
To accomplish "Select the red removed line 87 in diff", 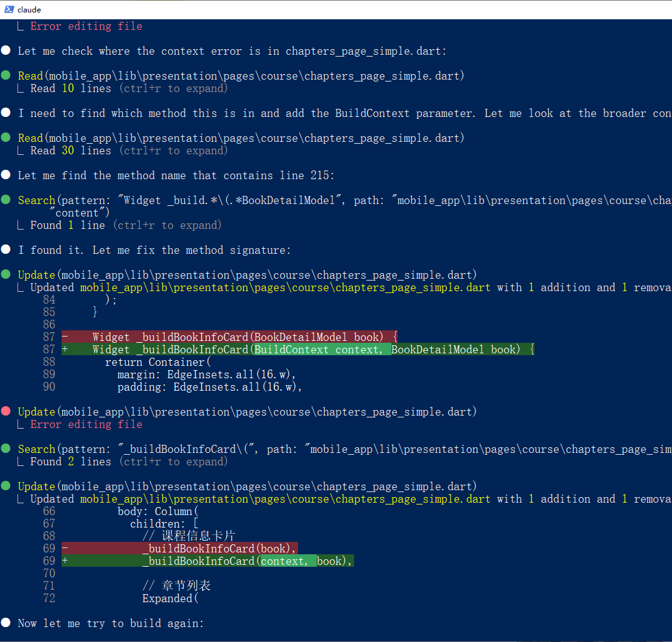I will pyautogui.click(x=229, y=337).
